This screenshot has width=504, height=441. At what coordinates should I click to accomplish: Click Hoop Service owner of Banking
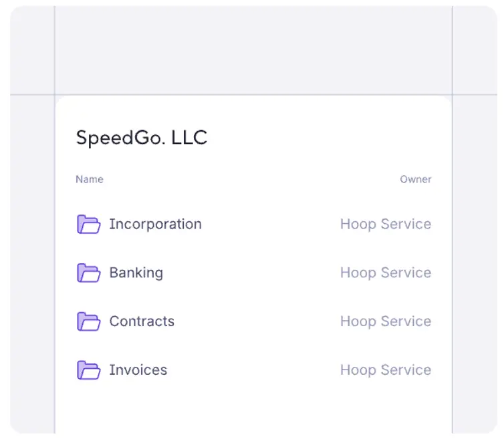(386, 273)
